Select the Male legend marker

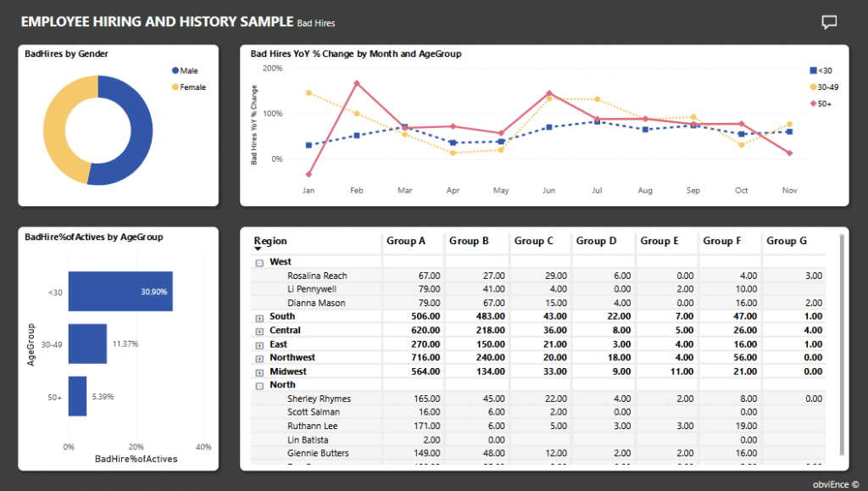(175, 70)
